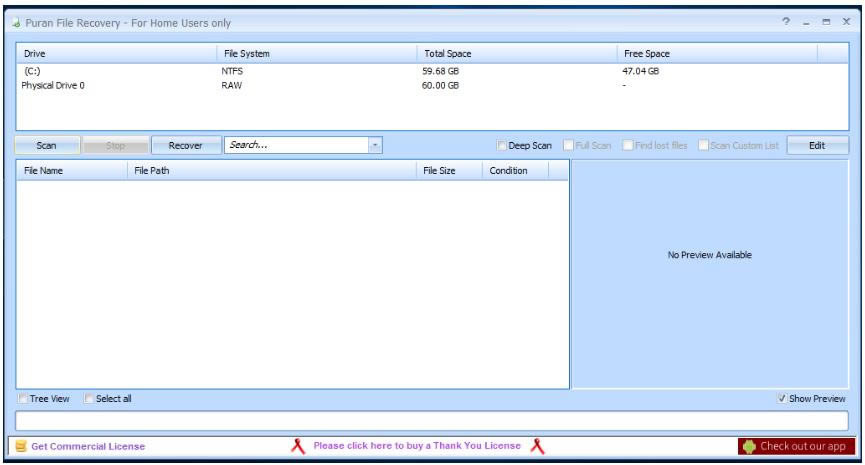Toggle the Find lost files checkbox

[x=627, y=145]
